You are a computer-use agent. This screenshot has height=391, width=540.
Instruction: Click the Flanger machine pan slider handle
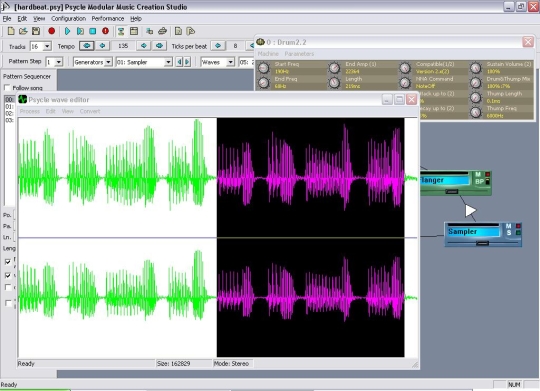pyautogui.click(x=451, y=191)
